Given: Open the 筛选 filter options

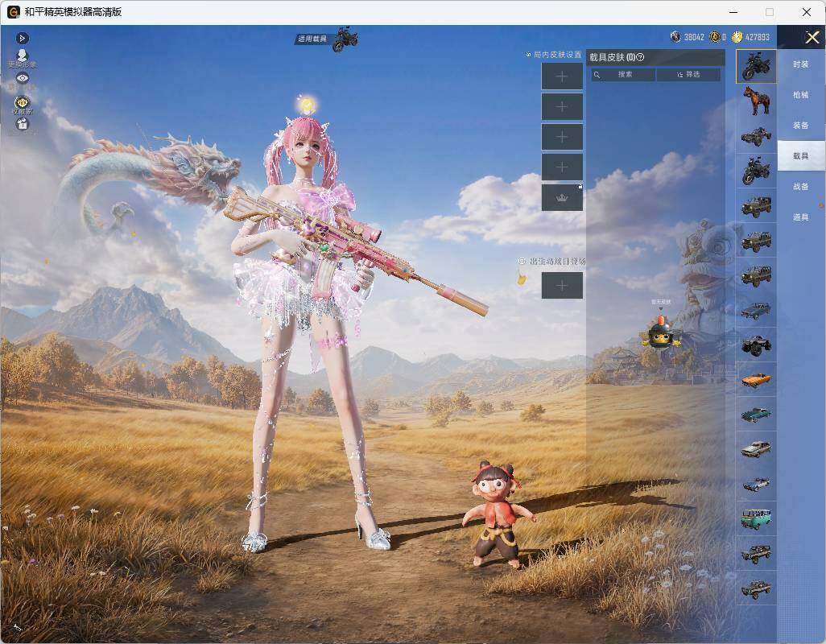Looking at the screenshot, I should click(688, 75).
